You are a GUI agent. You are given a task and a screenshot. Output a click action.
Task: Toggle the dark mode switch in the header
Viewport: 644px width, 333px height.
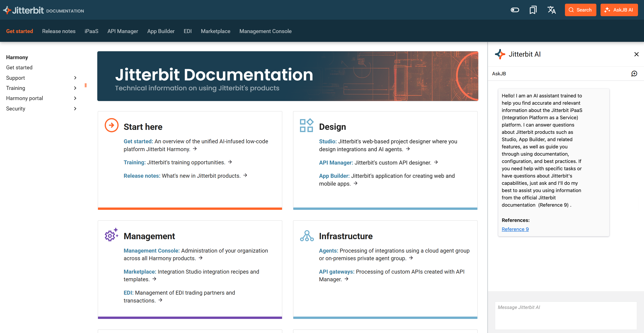coord(515,10)
